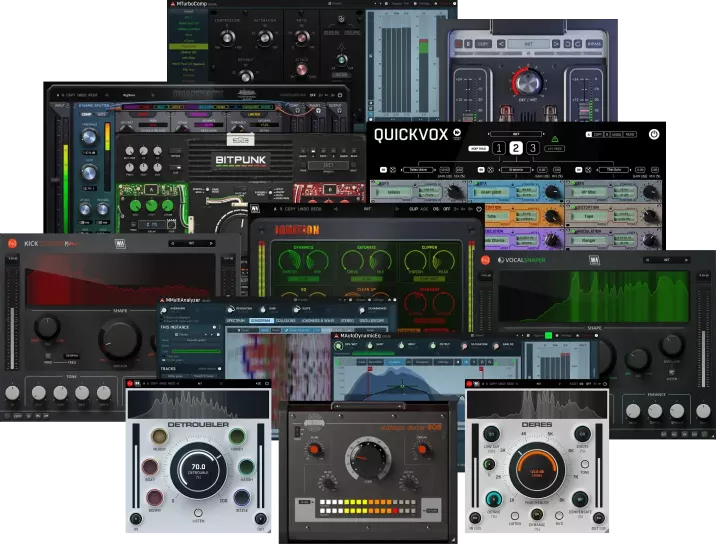
Task: Click the COPY button on the tube plugin
Action: coord(481,44)
